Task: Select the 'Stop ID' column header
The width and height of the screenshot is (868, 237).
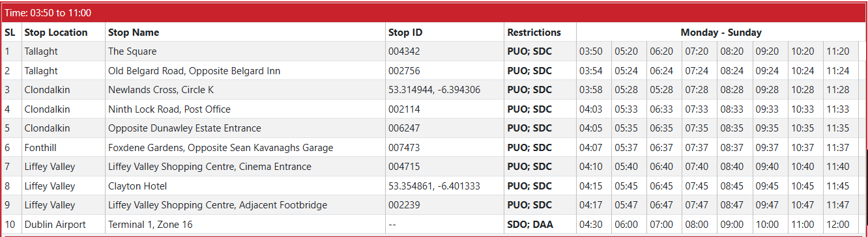Action: (405, 32)
